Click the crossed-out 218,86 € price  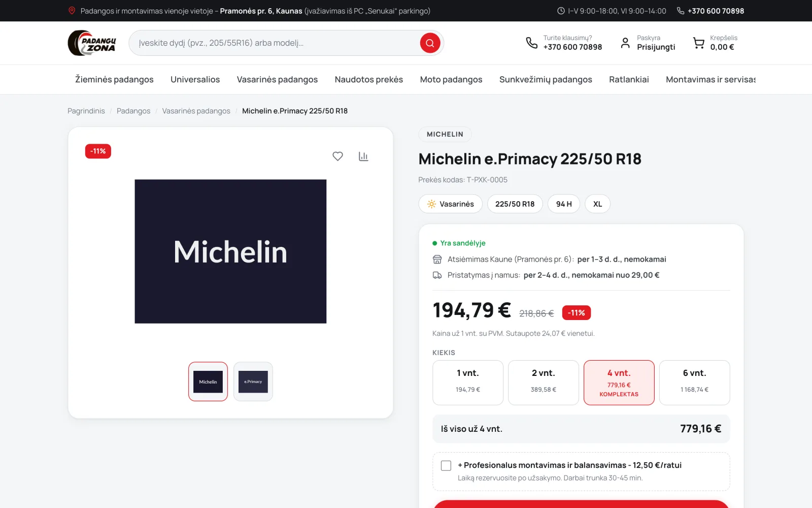pos(536,313)
